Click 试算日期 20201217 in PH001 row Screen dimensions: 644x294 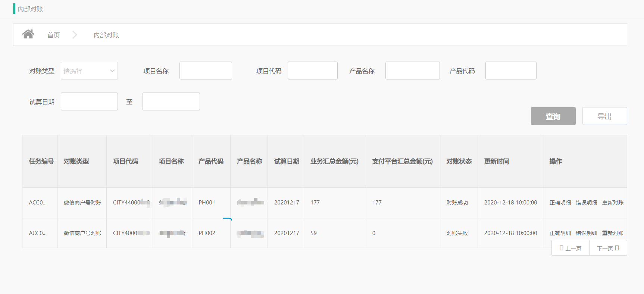point(287,203)
